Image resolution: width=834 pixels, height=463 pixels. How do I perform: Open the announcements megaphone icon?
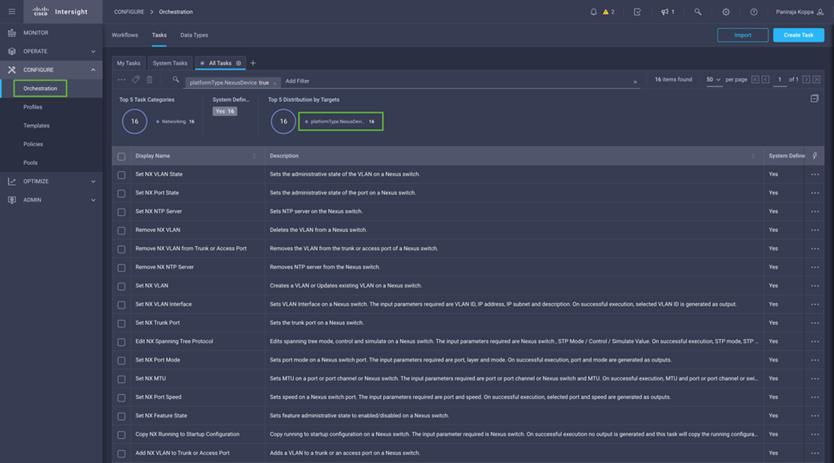click(x=667, y=12)
